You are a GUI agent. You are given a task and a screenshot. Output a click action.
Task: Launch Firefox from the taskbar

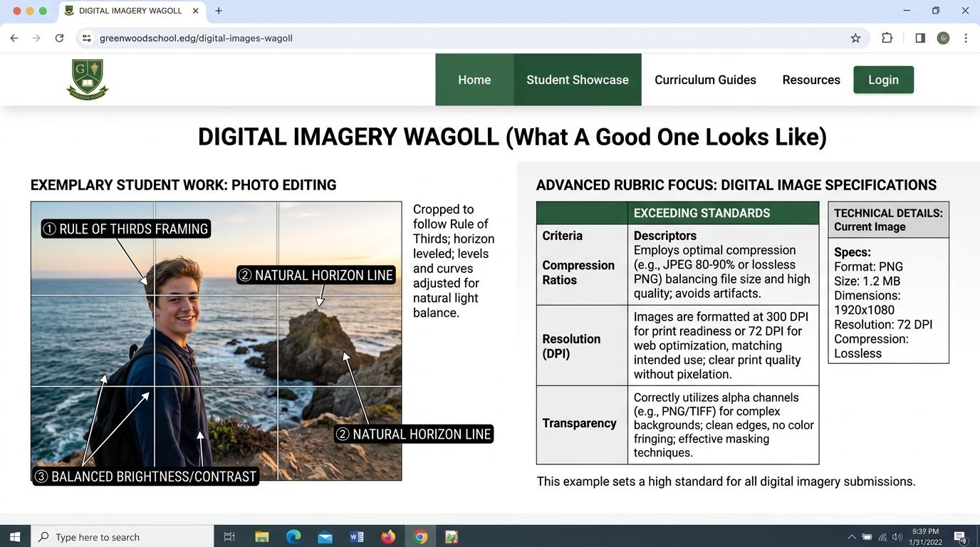point(388,537)
